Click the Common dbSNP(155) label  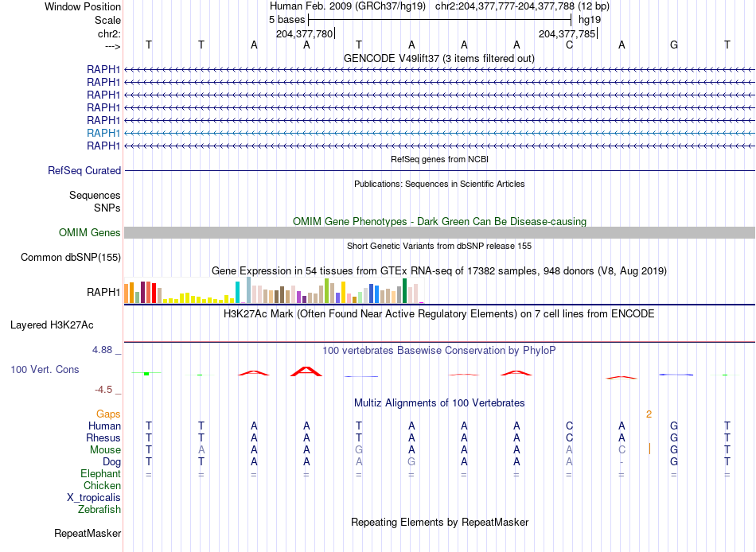pos(71,258)
